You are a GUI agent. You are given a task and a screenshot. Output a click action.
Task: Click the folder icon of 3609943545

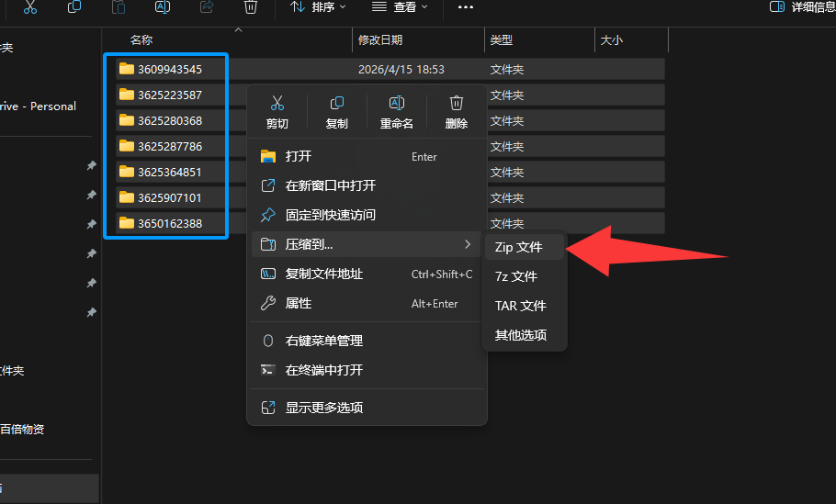[x=127, y=69]
